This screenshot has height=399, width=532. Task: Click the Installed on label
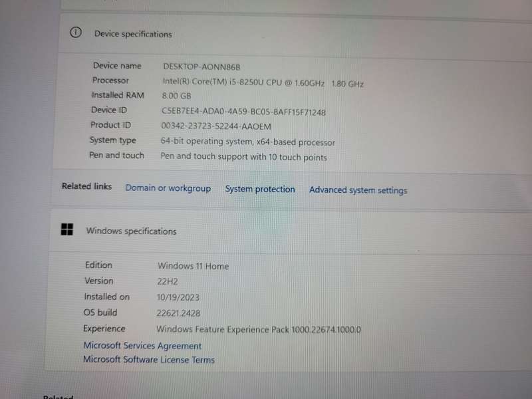coord(106,297)
